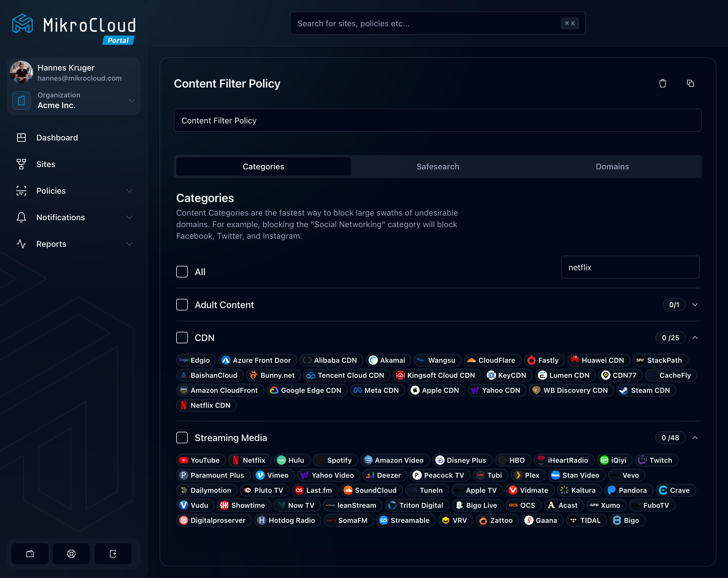This screenshot has width=728, height=578.
Task: Click the Dashboard sidebar icon
Action: tap(21, 137)
